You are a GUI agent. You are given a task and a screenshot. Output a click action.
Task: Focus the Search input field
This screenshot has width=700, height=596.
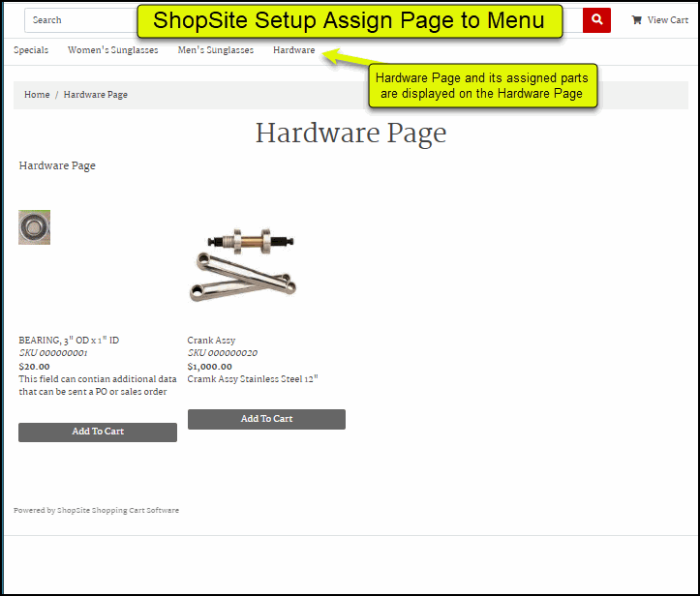77,19
